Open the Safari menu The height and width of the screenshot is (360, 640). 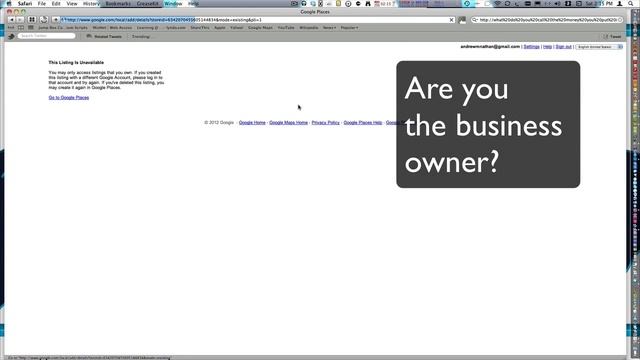(x=25, y=3)
